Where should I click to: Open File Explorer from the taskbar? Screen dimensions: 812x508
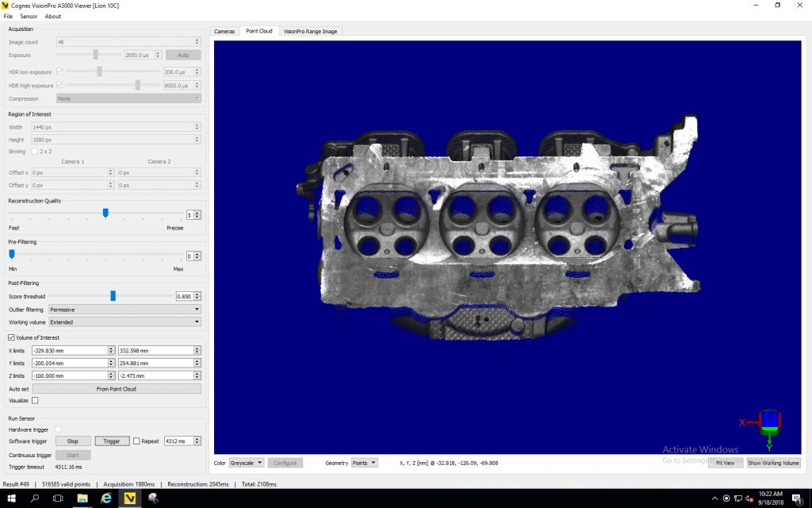point(82,499)
